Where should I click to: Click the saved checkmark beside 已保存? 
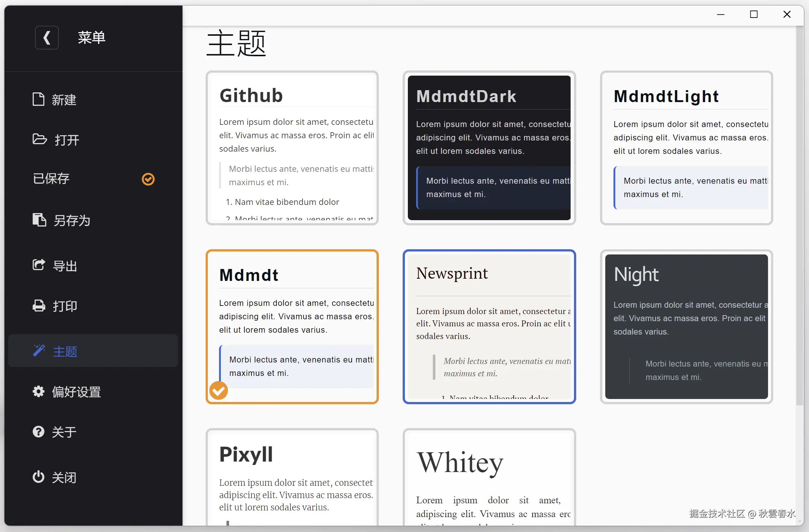click(148, 179)
